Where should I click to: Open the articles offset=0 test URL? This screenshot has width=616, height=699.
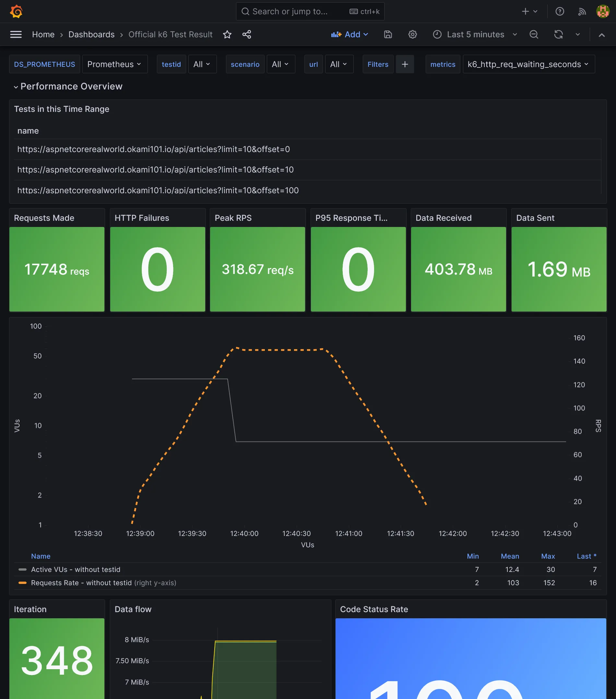point(153,149)
